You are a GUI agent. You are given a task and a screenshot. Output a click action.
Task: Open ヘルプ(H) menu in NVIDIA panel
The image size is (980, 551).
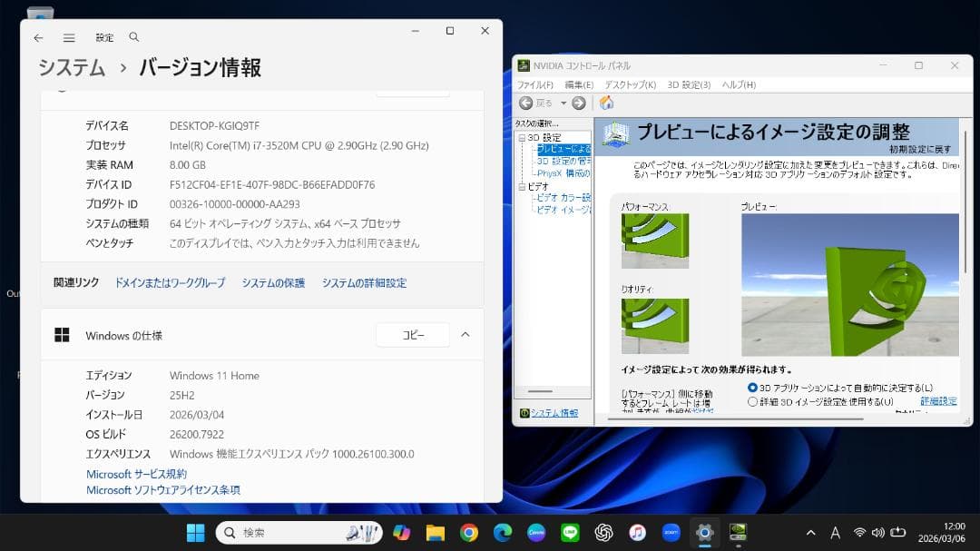click(x=739, y=84)
